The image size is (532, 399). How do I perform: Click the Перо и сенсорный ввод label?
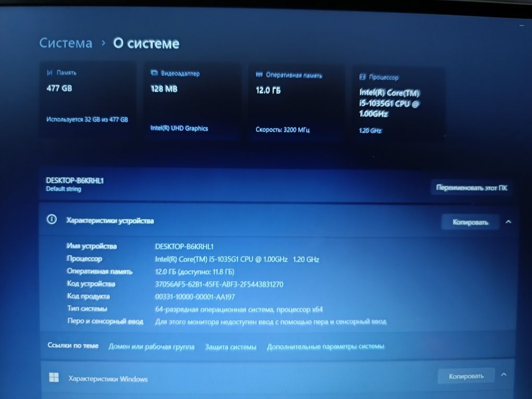(105, 321)
